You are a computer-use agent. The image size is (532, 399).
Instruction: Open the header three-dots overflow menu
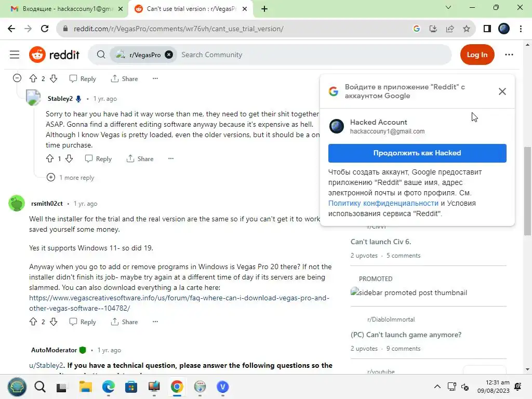(x=509, y=55)
